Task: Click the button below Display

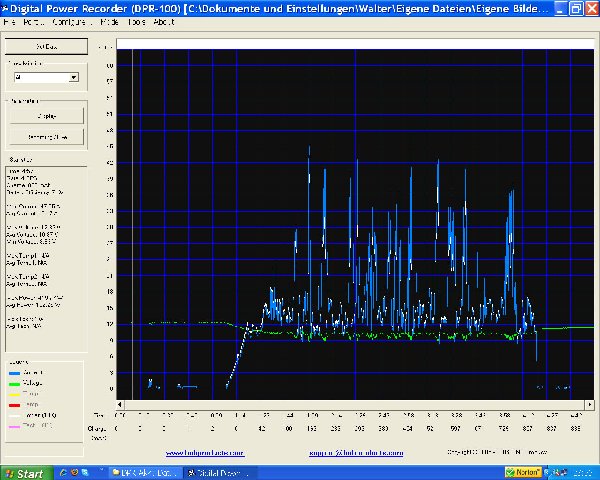Action: 46,137
